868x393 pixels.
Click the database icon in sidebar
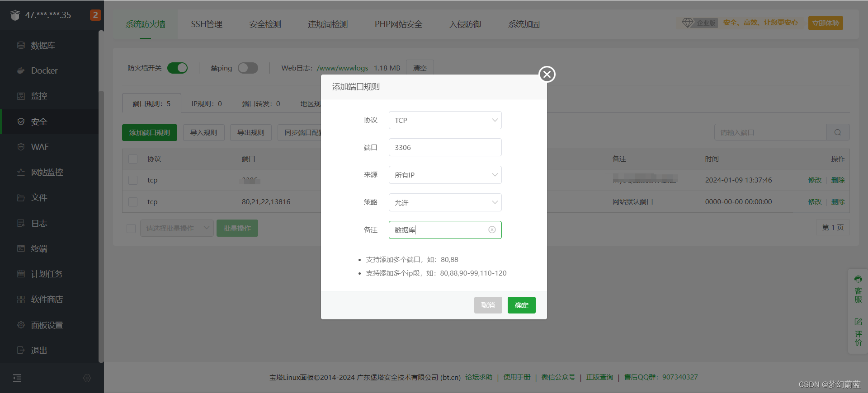tap(21, 45)
